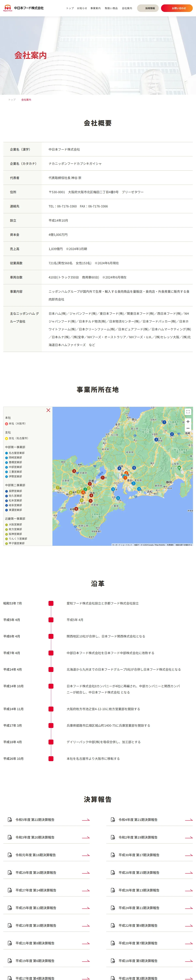This screenshot has width=196, height=980.
Task: Open 平成25年度 第12期決算報告 link
Action: coord(46,908)
